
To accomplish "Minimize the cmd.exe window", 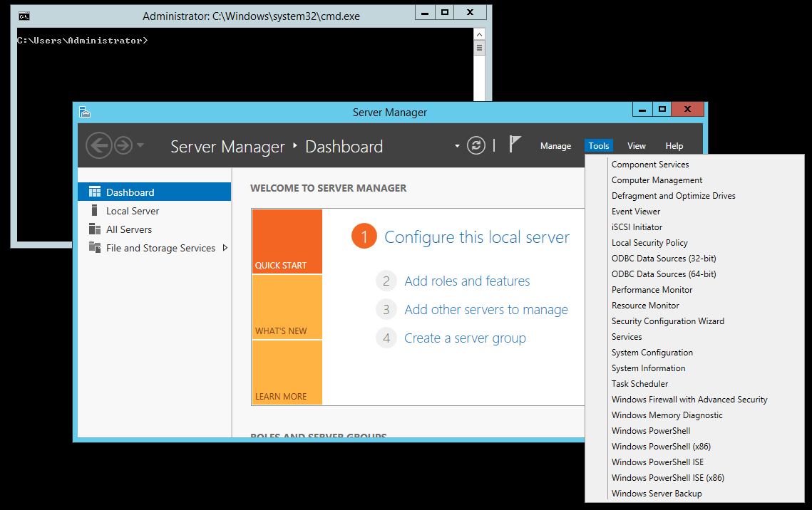I will 425,13.
